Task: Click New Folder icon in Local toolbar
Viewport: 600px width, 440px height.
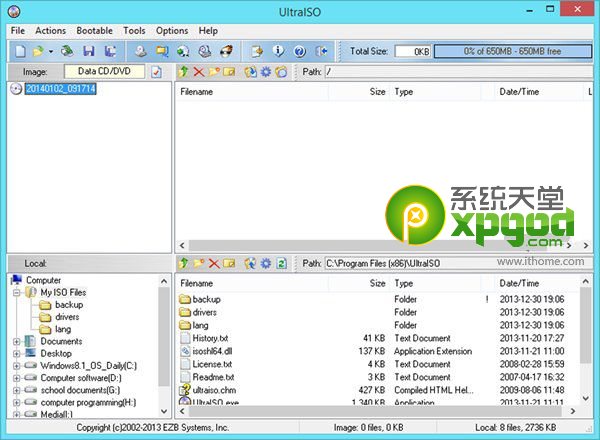Action: [x=199, y=263]
